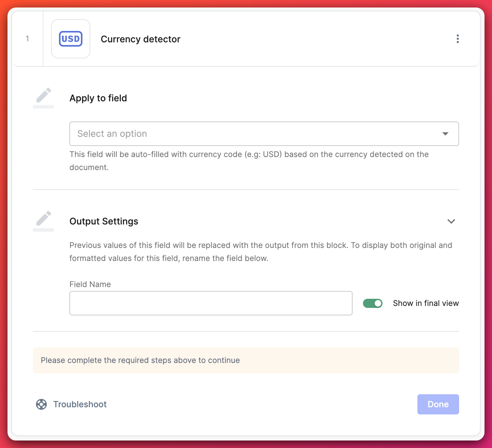Click the caret inside the Select an option box

(445, 134)
